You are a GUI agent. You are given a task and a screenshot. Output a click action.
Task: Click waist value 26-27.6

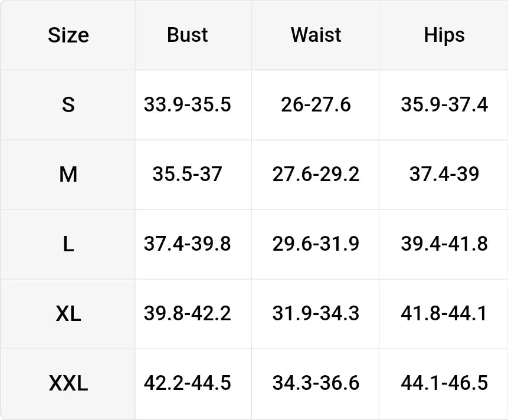(316, 104)
